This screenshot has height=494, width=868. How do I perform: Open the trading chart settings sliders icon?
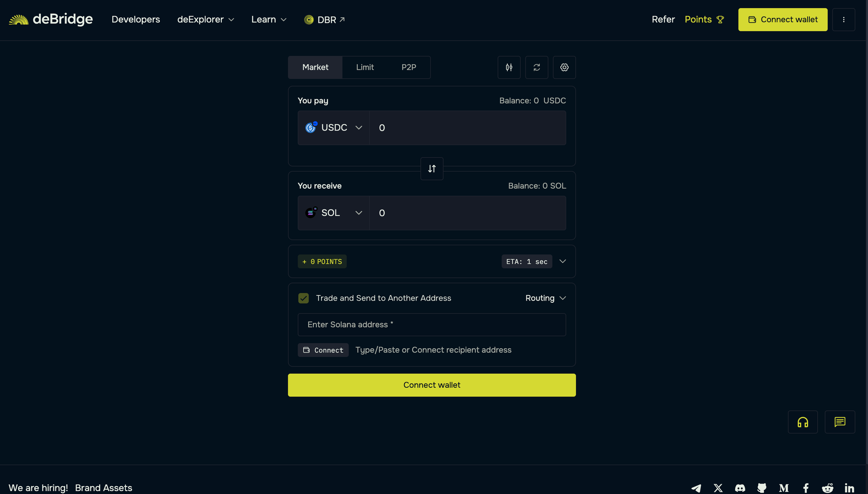click(x=509, y=67)
